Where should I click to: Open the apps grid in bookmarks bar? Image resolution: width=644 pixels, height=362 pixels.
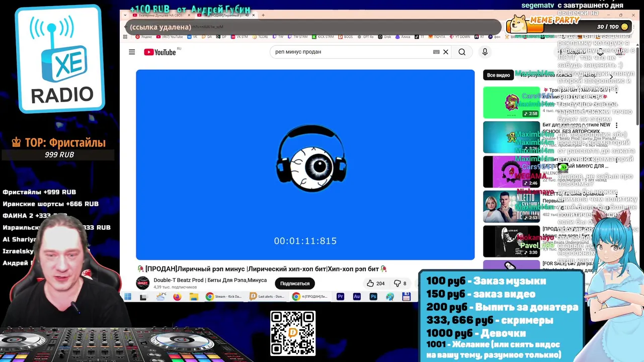(x=125, y=37)
